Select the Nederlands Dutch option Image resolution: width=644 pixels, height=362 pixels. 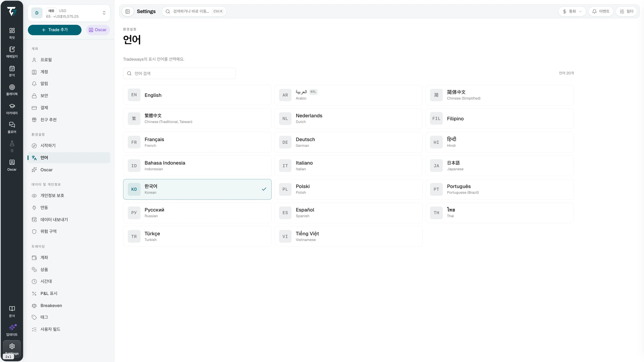tap(348, 119)
